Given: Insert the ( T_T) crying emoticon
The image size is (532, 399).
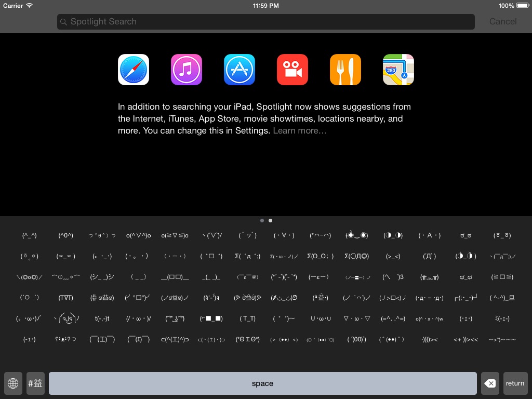Looking at the screenshot, I should click(247, 318).
